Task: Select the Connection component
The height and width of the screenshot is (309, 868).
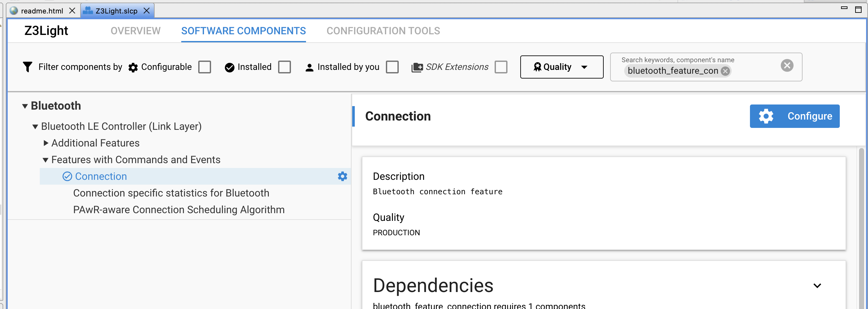Action: (101, 176)
